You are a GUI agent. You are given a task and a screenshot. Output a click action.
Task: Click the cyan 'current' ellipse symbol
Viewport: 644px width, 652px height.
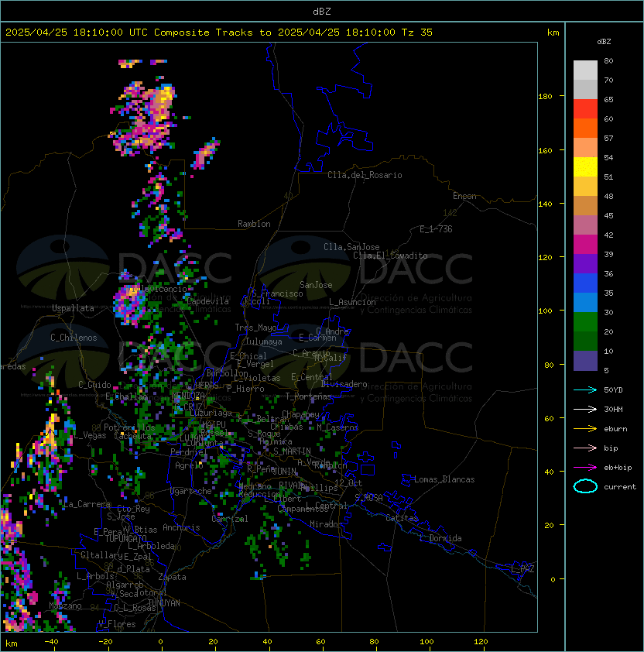(x=585, y=486)
